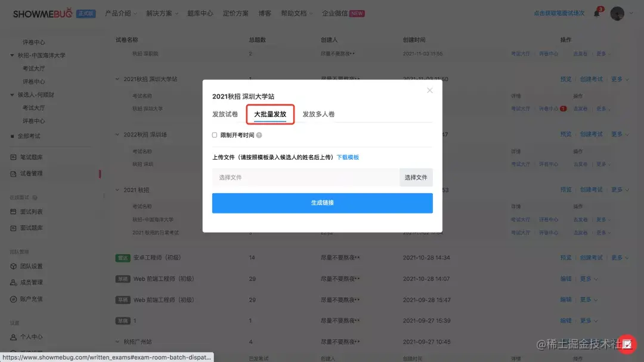Open 个人中心 personal center
This screenshot has width=644, height=362.
(32, 337)
